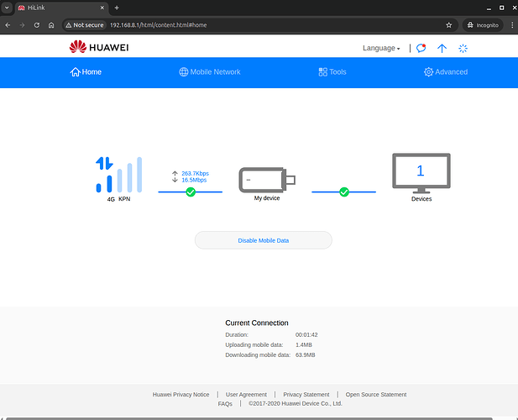Go to the Advanced tab
This screenshot has width=518, height=420.
[446, 72]
